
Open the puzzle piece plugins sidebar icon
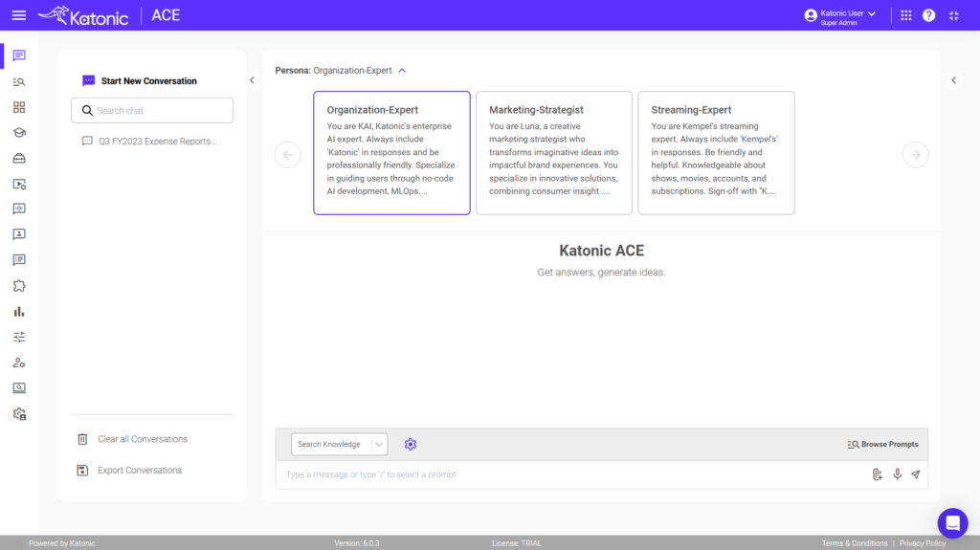coord(19,286)
